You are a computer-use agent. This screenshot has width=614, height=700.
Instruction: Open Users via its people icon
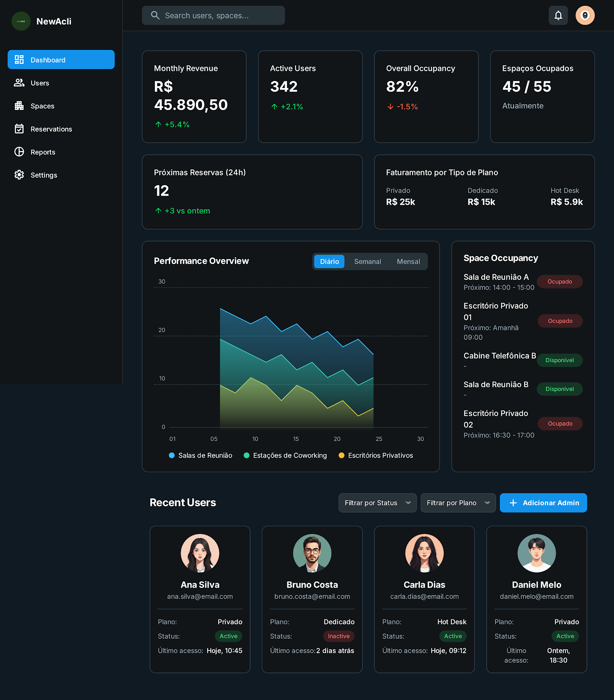click(19, 83)
